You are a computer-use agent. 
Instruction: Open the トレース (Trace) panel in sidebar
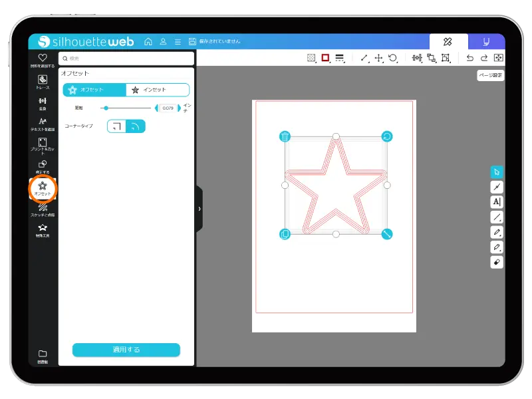tap(43, 82)
